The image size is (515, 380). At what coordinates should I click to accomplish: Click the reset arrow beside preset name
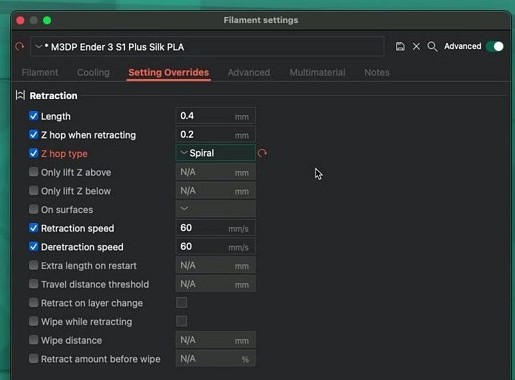coord(20,46)
